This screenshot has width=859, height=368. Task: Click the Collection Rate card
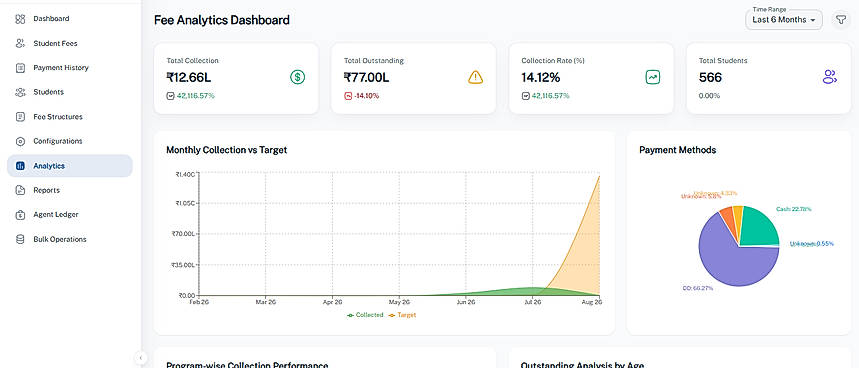pyautogui.click(x=591, y=78)
